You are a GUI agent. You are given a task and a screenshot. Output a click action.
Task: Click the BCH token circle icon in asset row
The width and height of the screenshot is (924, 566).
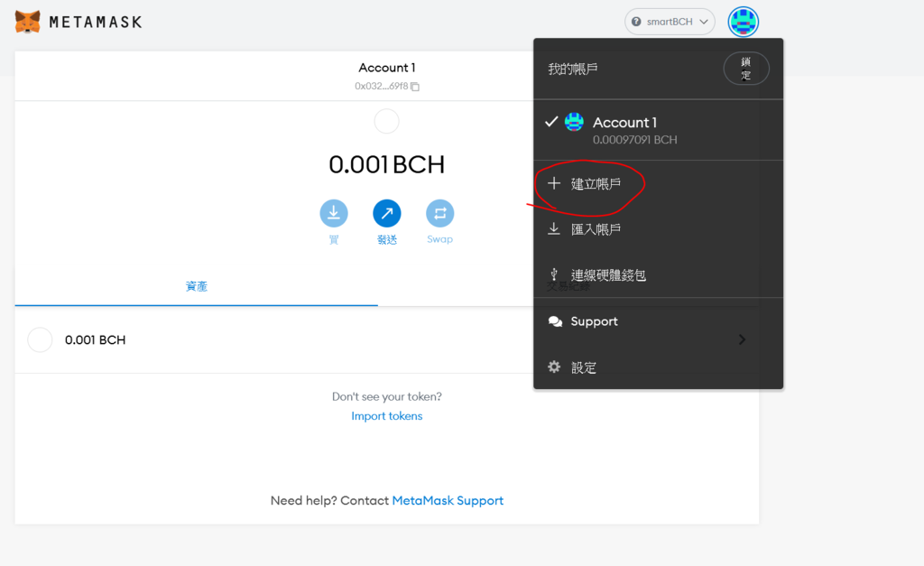point(40,339)
